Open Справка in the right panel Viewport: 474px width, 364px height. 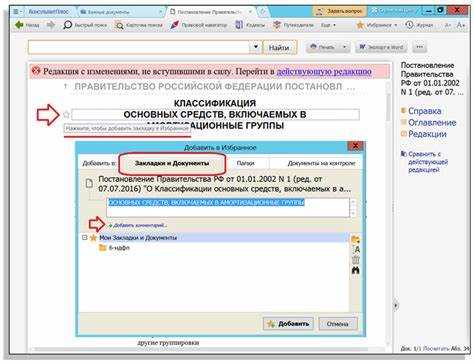[425, 111]
